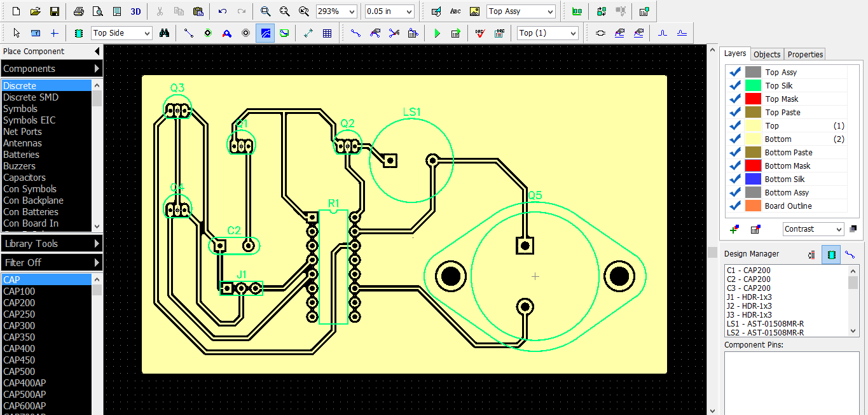Image resolution: width=868 pixels, height=415 pixels.
Task: Switch to the Properties tab
Action: (804, 54)
